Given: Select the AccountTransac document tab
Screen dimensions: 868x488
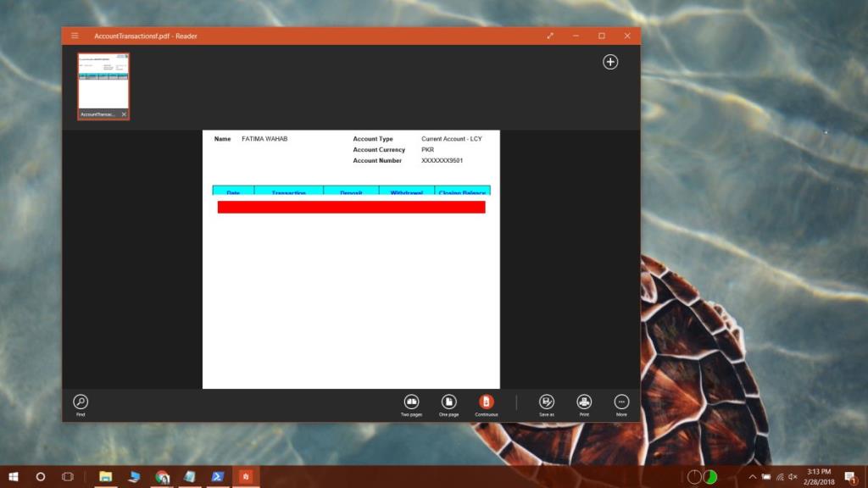Looking at the screenshot, I should tap(97, 114).
